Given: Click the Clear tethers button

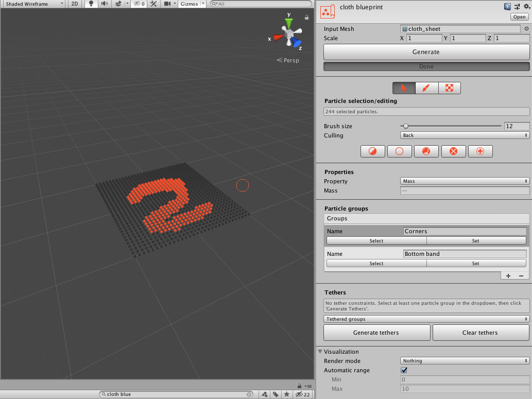Looking at the screenshot, I should pyautogui.click(x=481, y=333).
